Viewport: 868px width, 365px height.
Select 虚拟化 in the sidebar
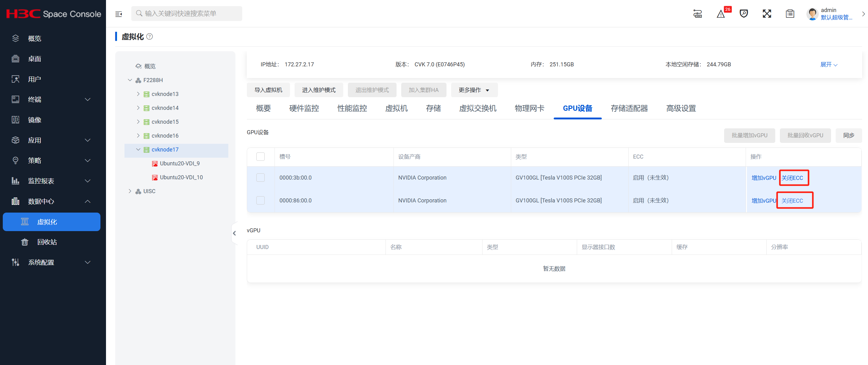(51, 222)
